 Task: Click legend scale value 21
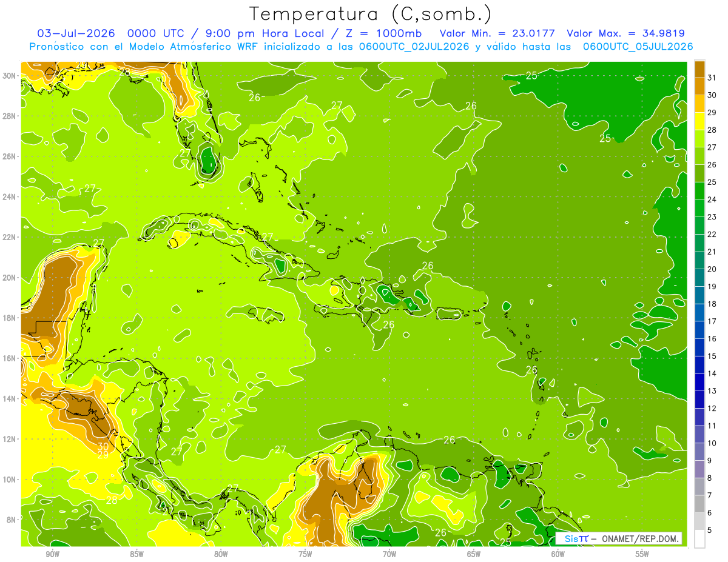712,252
